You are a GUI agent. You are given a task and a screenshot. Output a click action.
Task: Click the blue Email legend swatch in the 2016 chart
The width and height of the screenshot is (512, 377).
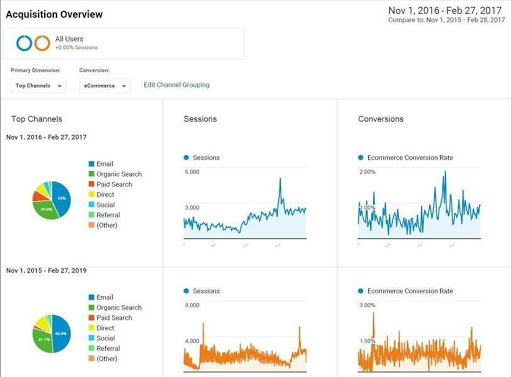pyautogui.click(x=91, y=164)
